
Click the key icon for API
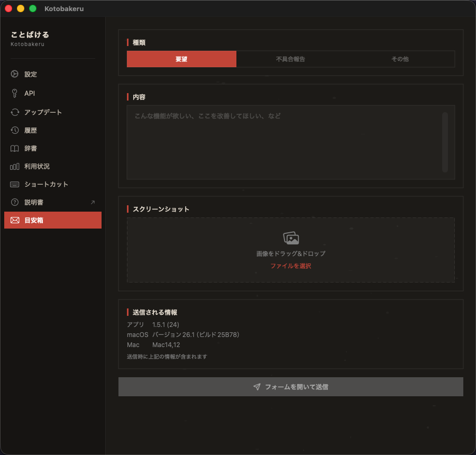click(x=15, y=93)
